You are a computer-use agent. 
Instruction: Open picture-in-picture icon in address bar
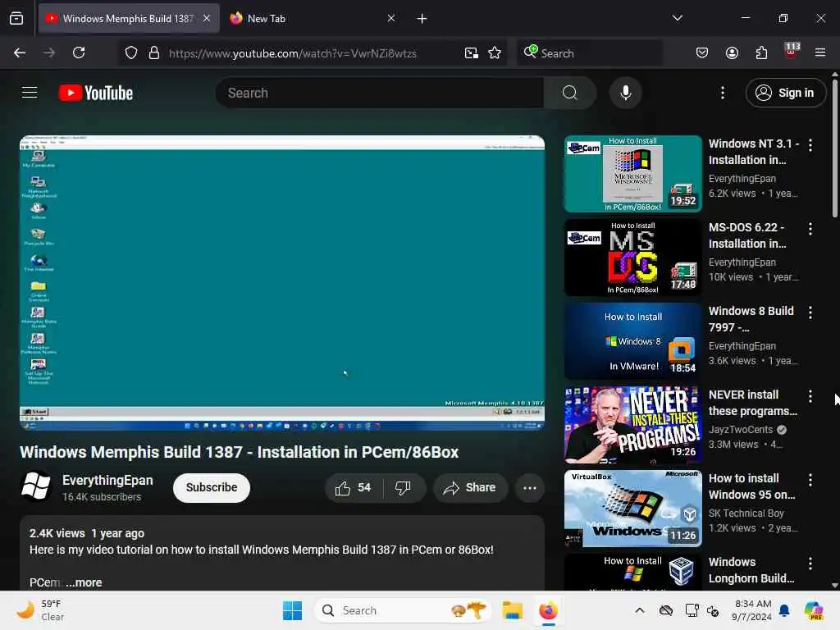pos(472,53)
